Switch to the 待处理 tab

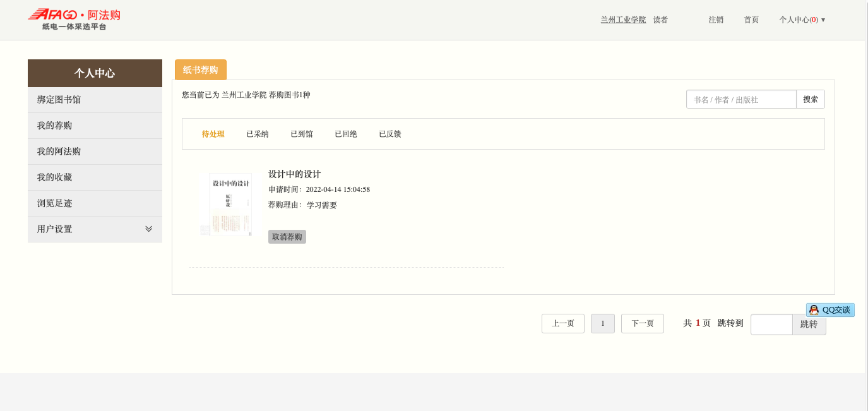[x=213, y=134]
